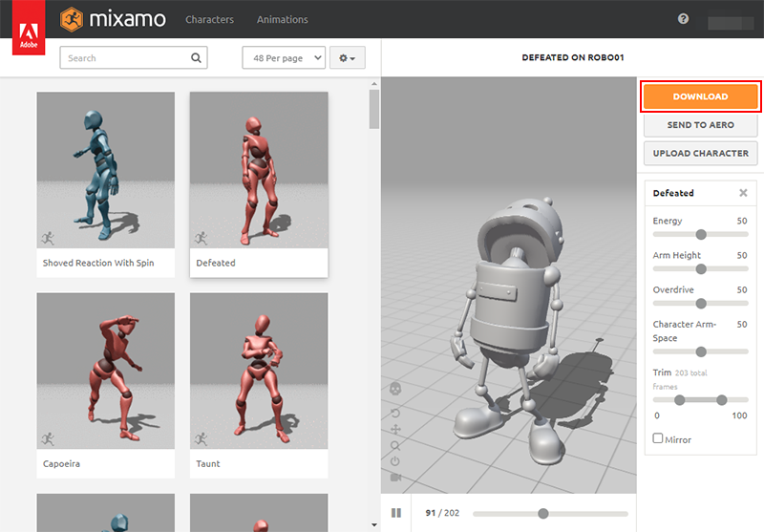The height and width of the screenshot is (532, 764).
Task: Open the 48 Per page dropdown
Action: [x=284, y=58]
